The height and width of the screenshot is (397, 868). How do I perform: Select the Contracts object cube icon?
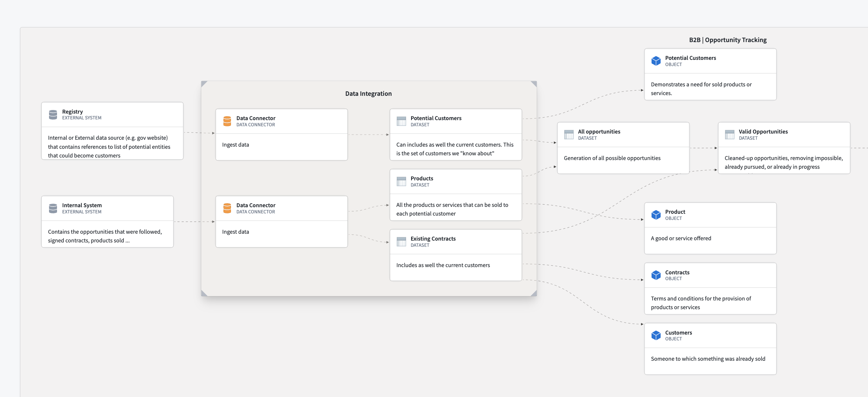pos(656,275)
